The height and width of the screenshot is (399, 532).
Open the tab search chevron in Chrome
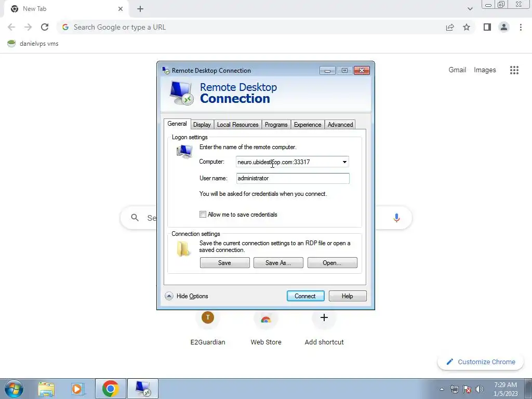(x=470, y=9)
